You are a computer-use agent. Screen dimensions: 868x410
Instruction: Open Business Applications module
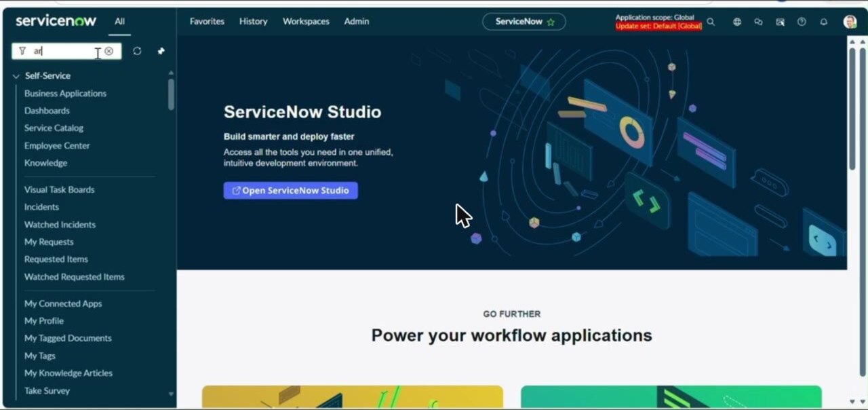(x=65, y=94)
